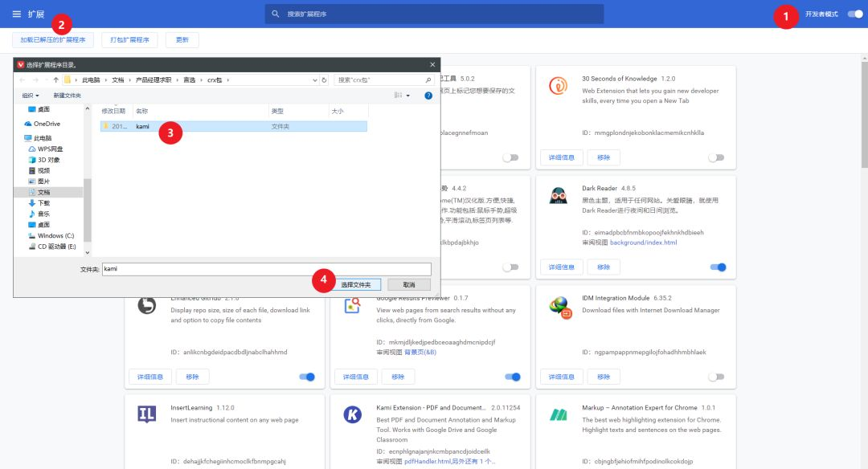Click 加载已解压的扩展程序 button

pyautogui.click(x=53, y=40)
